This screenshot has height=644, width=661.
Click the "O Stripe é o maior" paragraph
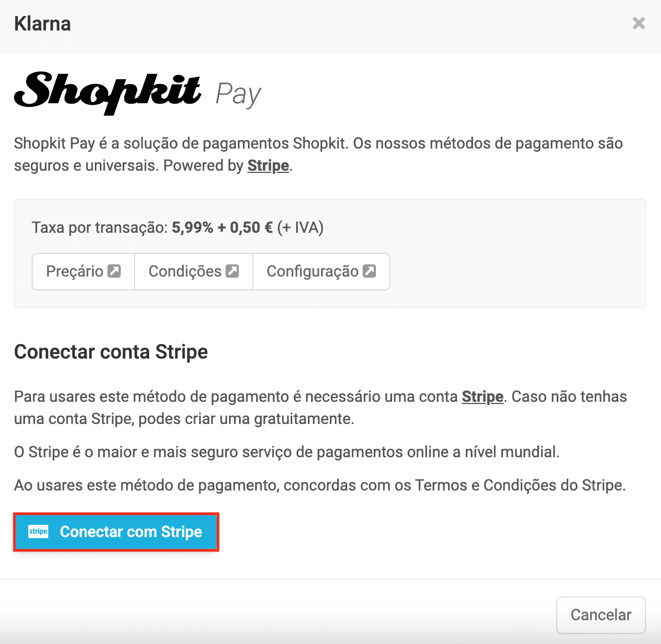(286, 452)
